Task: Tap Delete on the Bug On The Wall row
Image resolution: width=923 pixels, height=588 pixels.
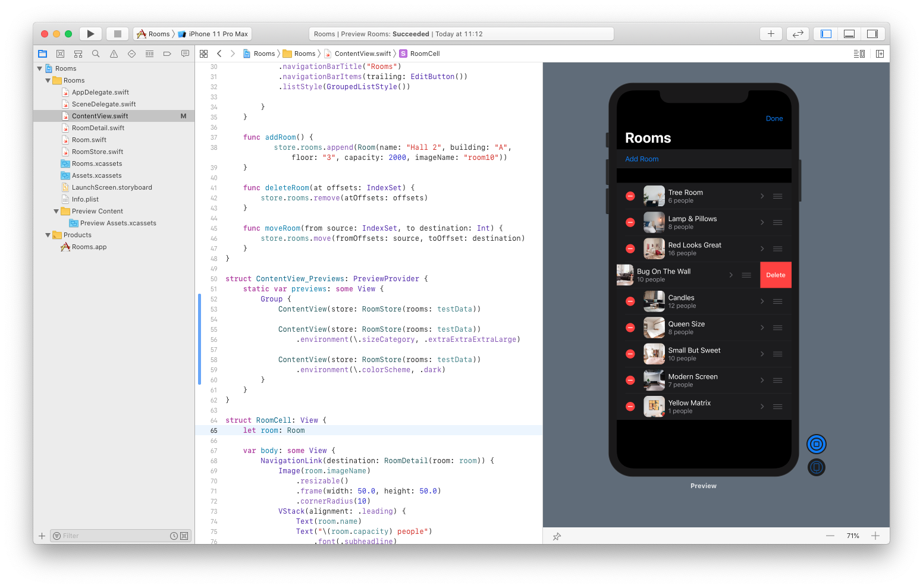Action: (x=776, y=275)
